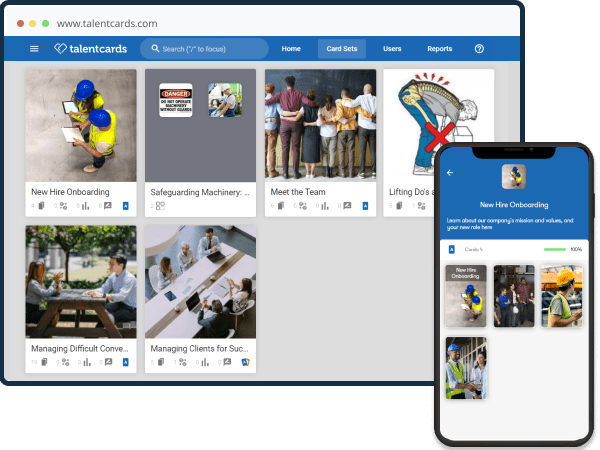Click into the search input field
Screen dimensions: 600x450
click(x=210, y=49)
